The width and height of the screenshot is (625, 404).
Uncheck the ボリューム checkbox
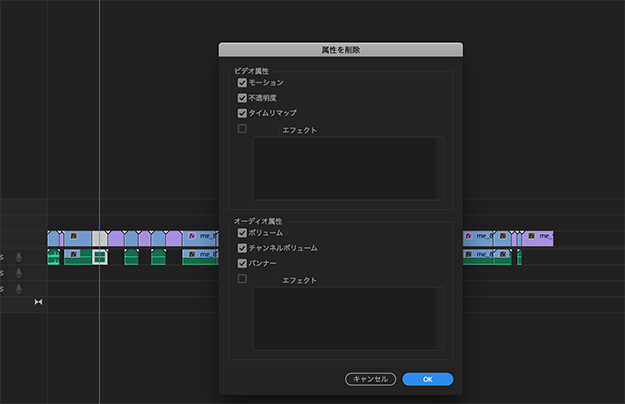click(242, 232)
